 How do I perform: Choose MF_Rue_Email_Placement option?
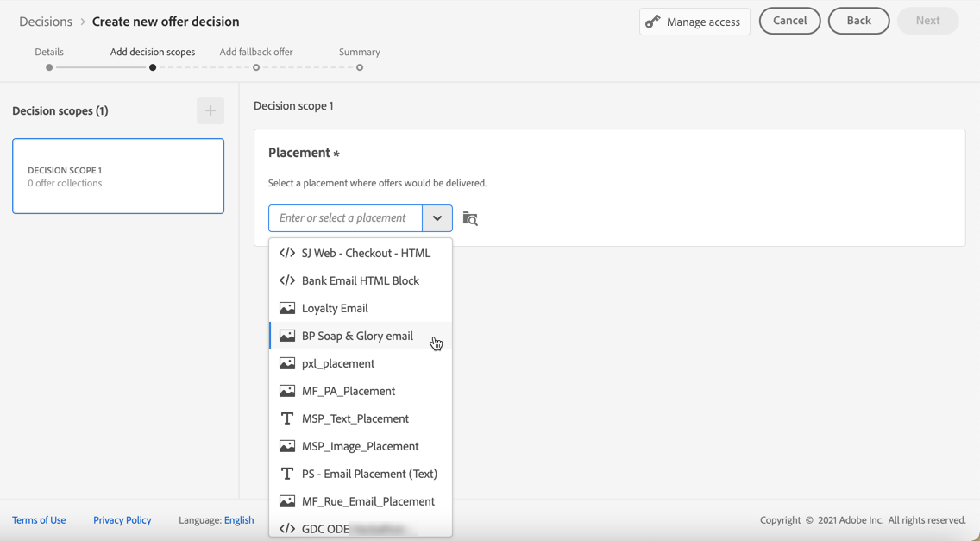point(367,501)
